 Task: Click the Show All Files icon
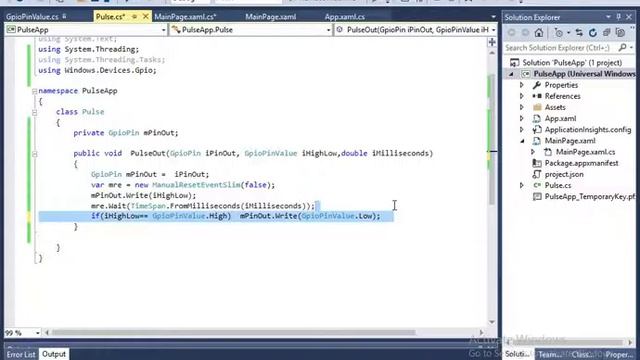(620, 33)
